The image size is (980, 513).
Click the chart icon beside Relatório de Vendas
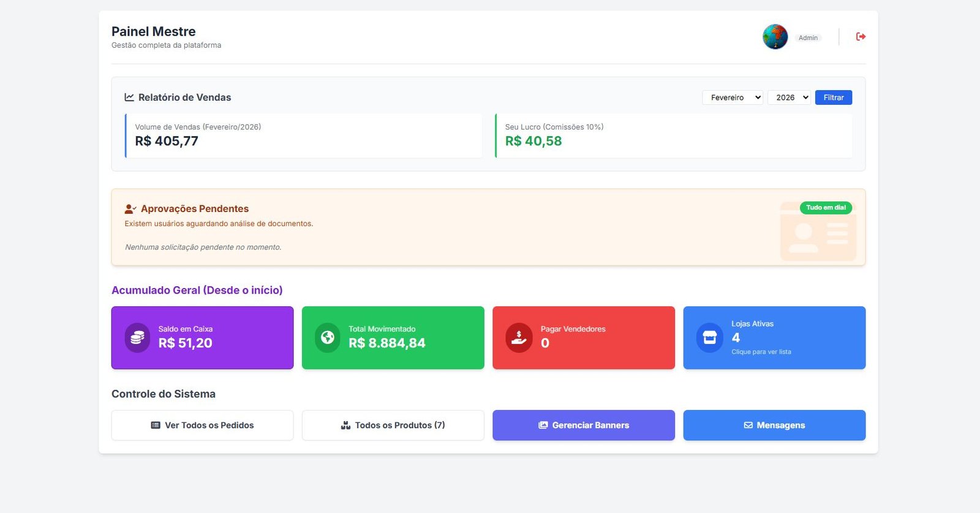(x=129, y=97)
